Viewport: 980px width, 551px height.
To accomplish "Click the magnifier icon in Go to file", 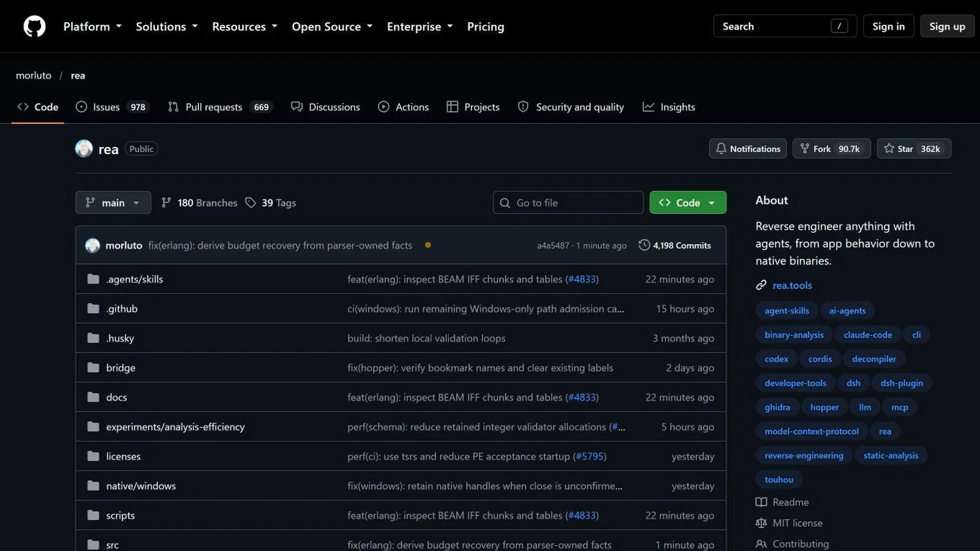I will [505, 203].
